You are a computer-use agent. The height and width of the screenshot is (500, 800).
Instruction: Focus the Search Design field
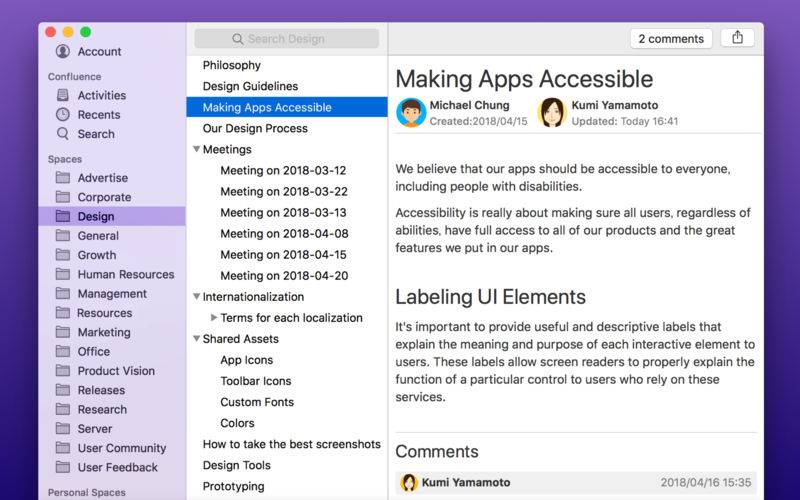coord(287,39)
